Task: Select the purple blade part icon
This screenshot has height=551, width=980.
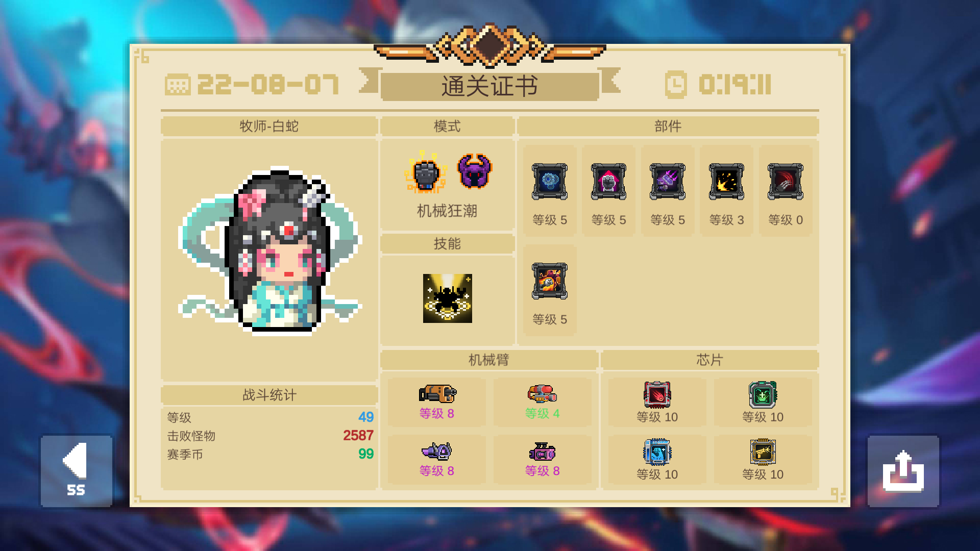Action: tap(668, 182)
